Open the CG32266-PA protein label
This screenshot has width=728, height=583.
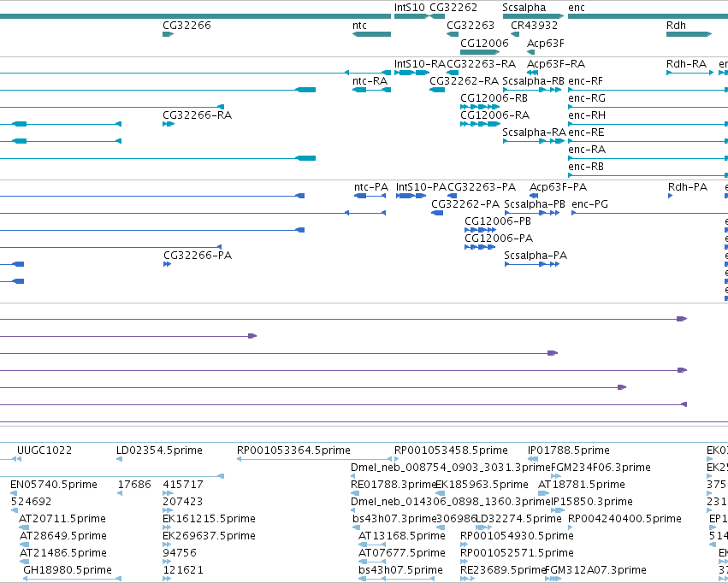click(198, 256)
